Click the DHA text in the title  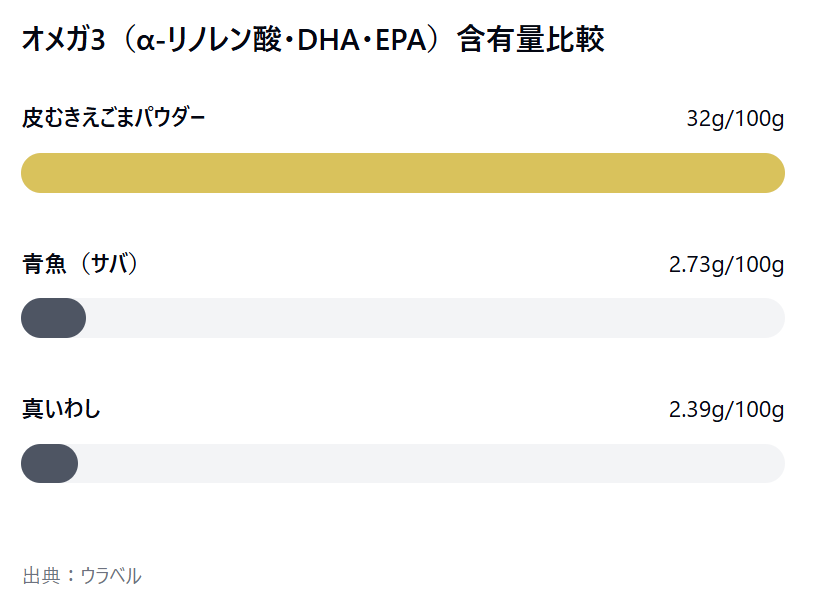[x=328, y=40]
